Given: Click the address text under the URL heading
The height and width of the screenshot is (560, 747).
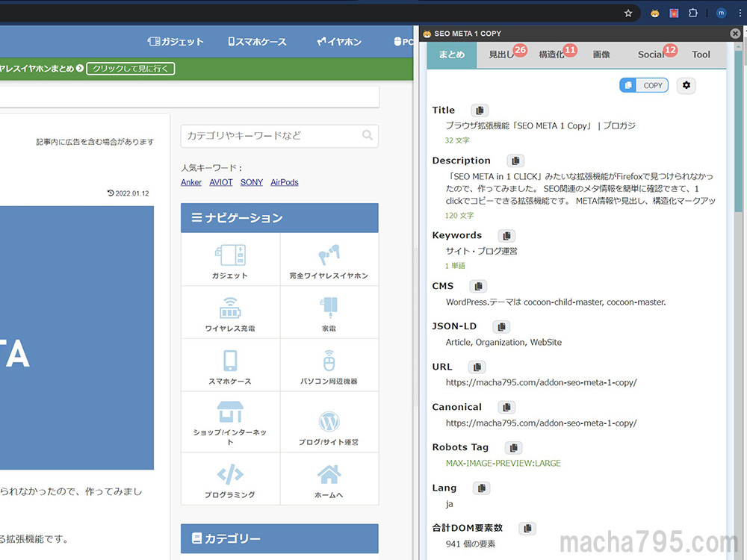Looking at the screenshot, I should pyautogui.click(x=541, y=382).
